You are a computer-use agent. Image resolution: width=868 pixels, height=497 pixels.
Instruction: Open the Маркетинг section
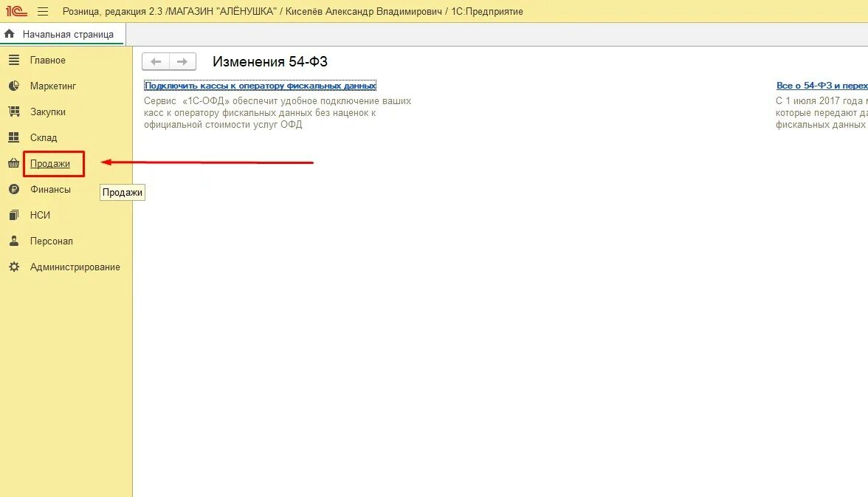point(53,86)
